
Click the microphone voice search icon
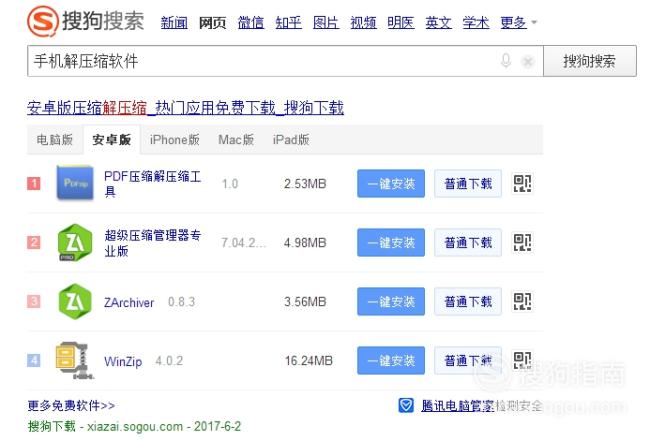click(506, 61)
